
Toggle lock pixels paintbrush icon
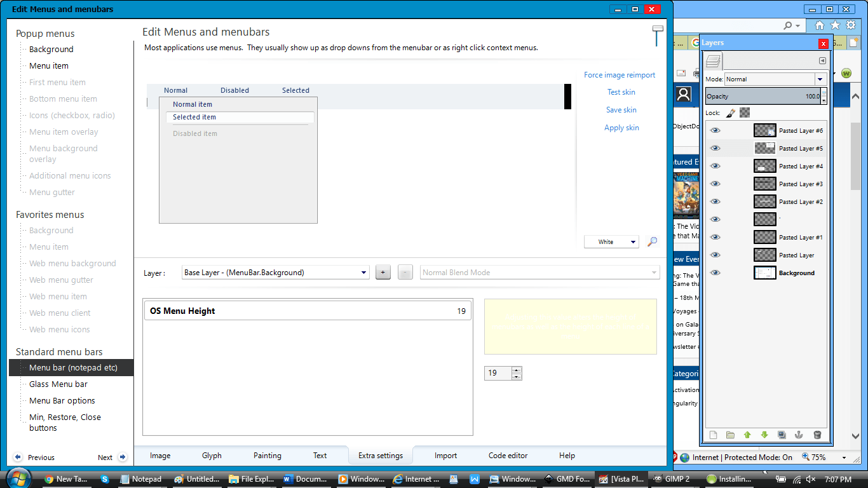(x=730, y=112)
